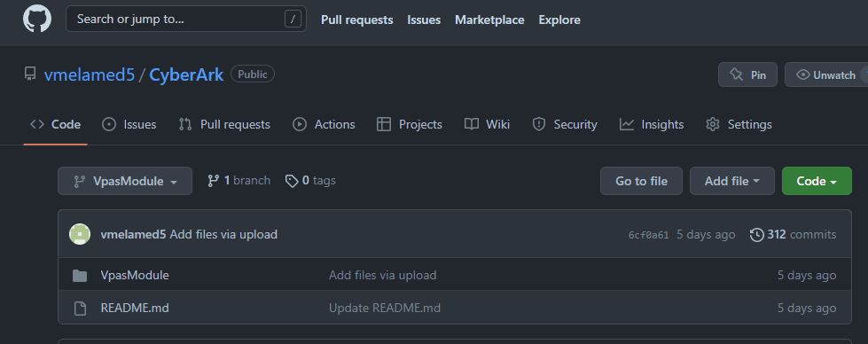Toggle Unwatch for this repository
Viewport: 868px width, 344px height.
point(826,74)
